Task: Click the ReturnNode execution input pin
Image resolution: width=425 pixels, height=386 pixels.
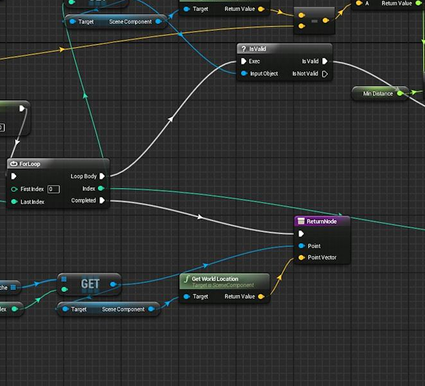Action: pyautogui.click(x=301, y=234)
